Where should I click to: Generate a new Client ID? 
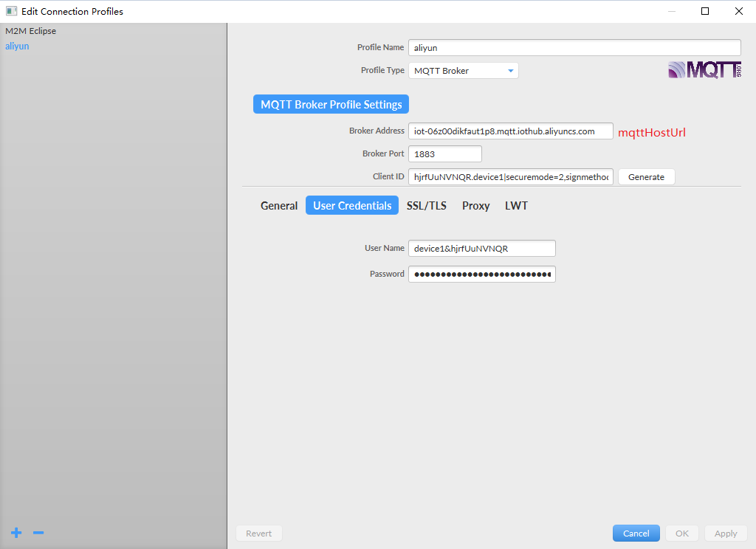pyautogui.click(x=646, y=177)
